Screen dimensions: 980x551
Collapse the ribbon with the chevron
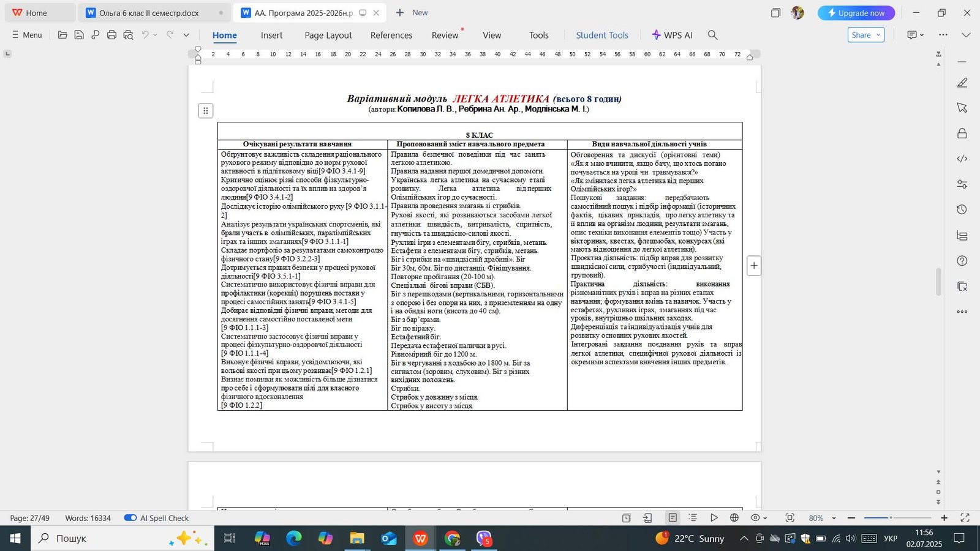point(966,35)
